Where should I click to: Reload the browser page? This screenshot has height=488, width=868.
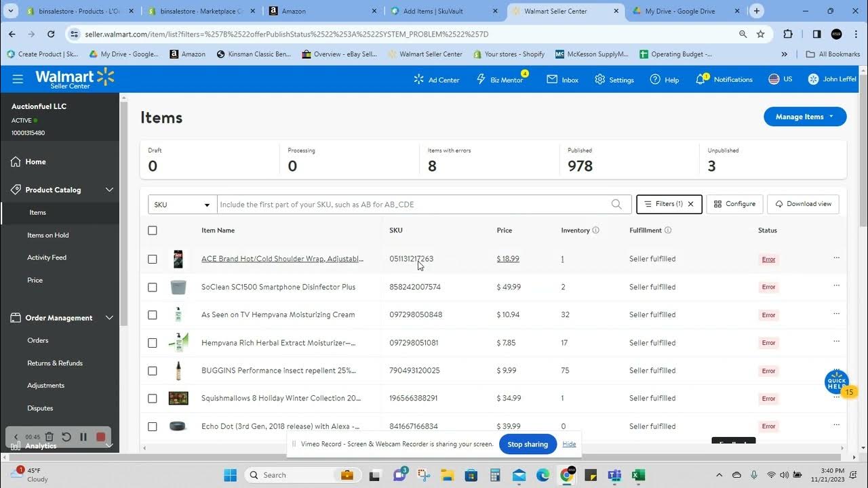pyautogui.click(x=51, y=34)
